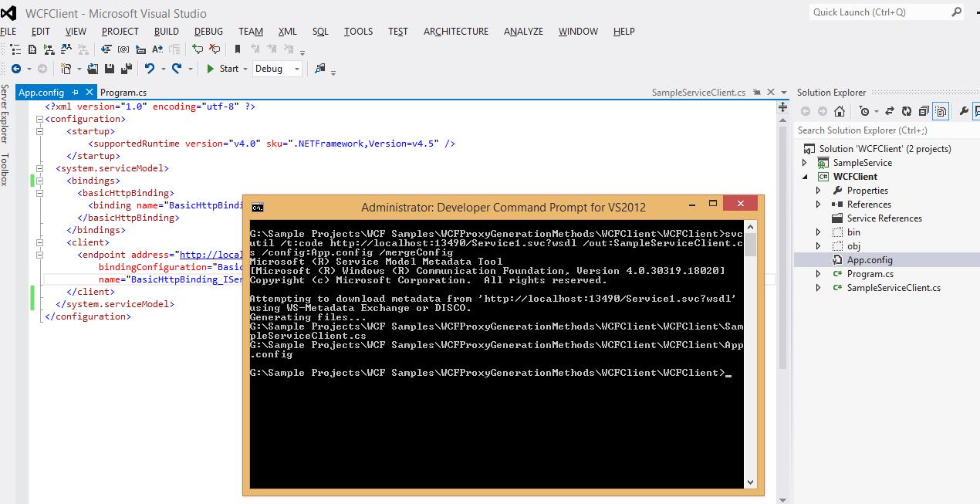The height and width of the screenshot is (504, 980).
Task: Expand the References node in Solution Explorer
Action: (x=819, y=205)
